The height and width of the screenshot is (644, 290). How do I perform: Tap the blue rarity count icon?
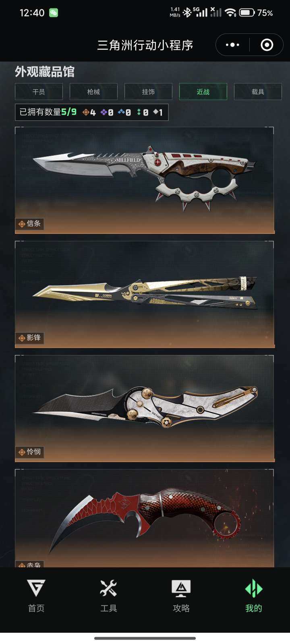(x=121, y=112)
